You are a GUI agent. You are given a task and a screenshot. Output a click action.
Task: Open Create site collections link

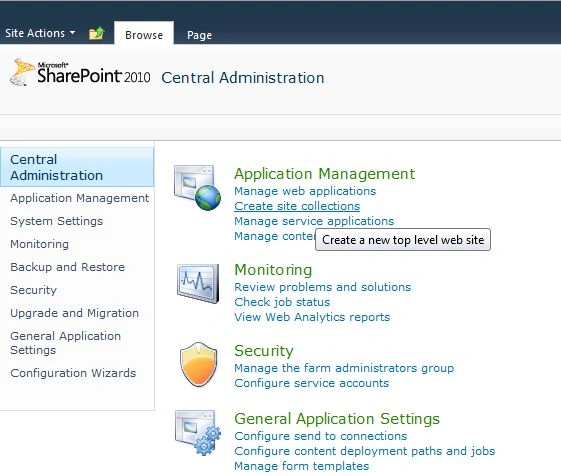pos(297,206)
